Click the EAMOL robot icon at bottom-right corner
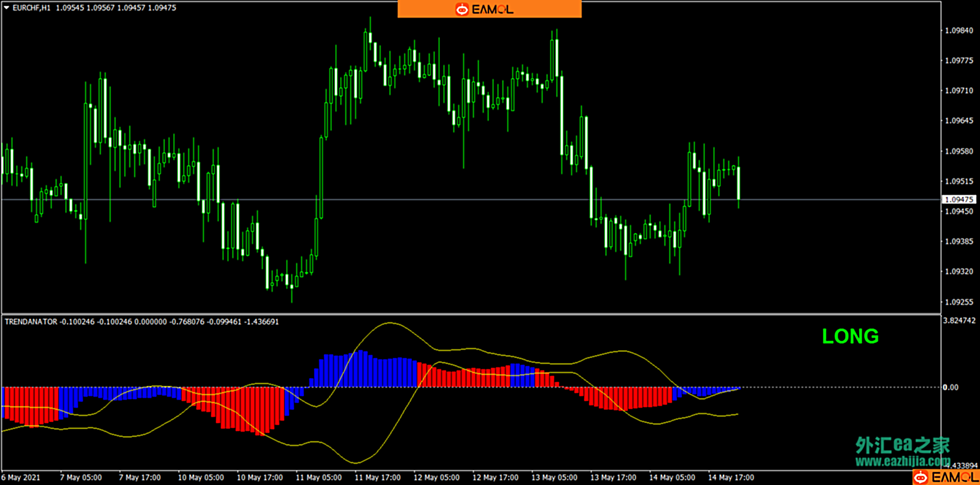 [x=920, y=478]
